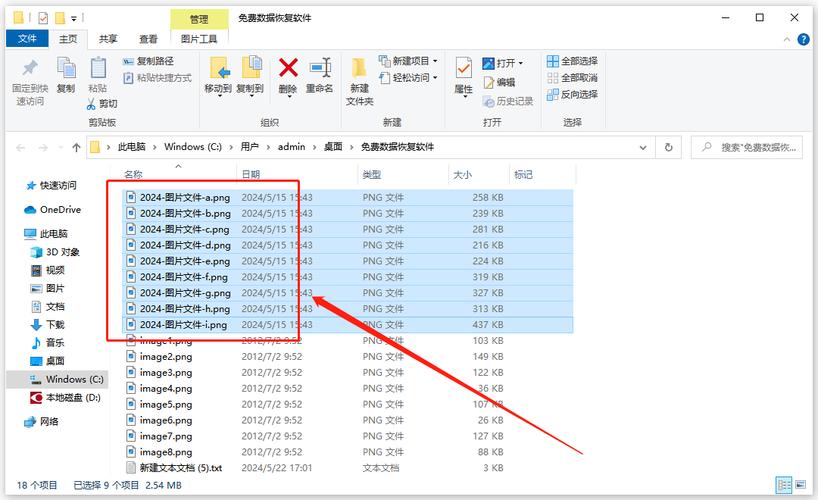Screen dimensions: 818x500
Task: Switch to Large icons view in status bar
Action: click(800, 485)
